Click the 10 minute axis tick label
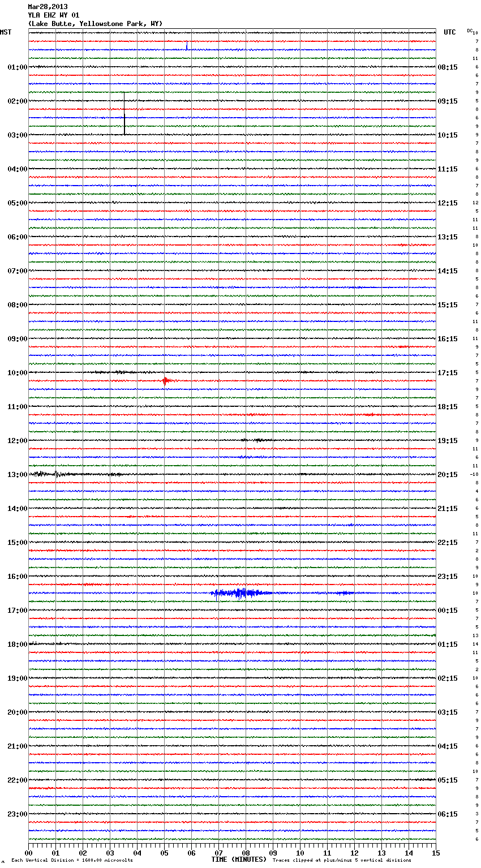This screenshot has height=868, width=481. point(300,853)
